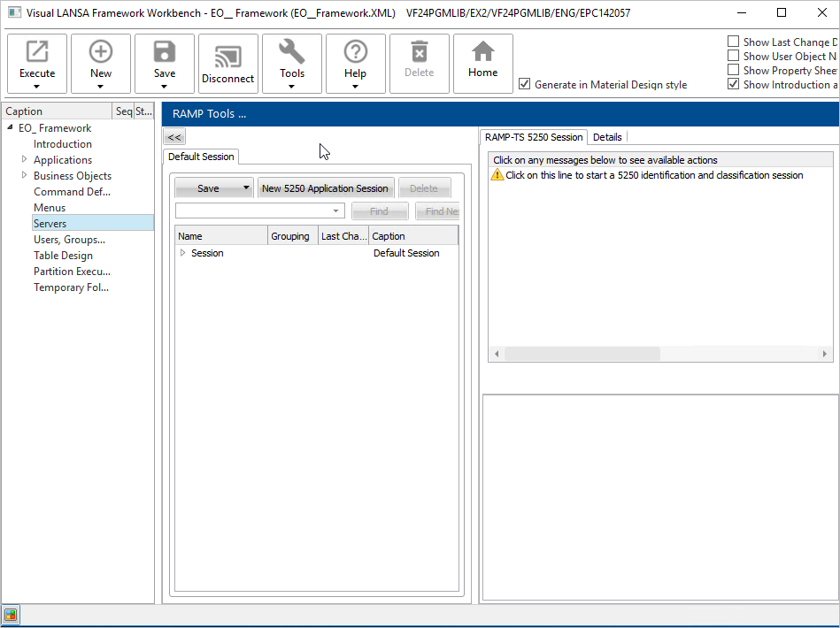Screen dimensions: 840x628
Task: Click the Default Session caption cell
Action: [406, 253]
